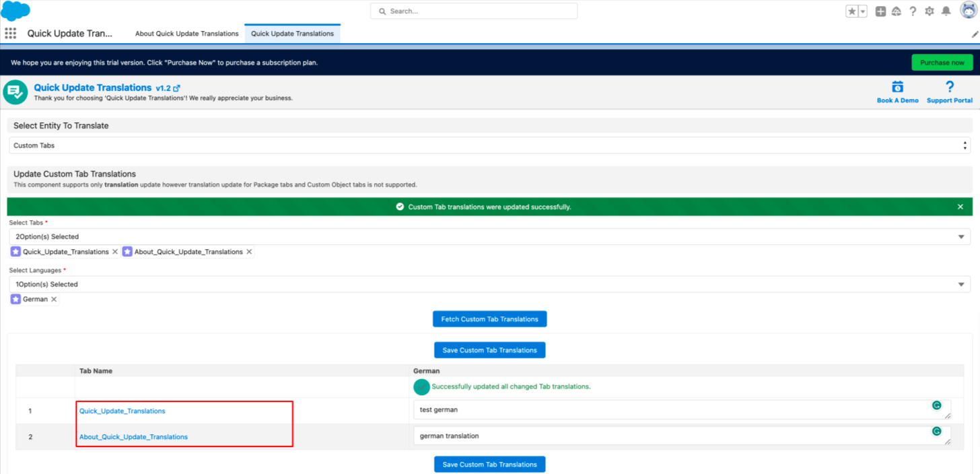
Task: Click the Search field
Action: (474, 11)
